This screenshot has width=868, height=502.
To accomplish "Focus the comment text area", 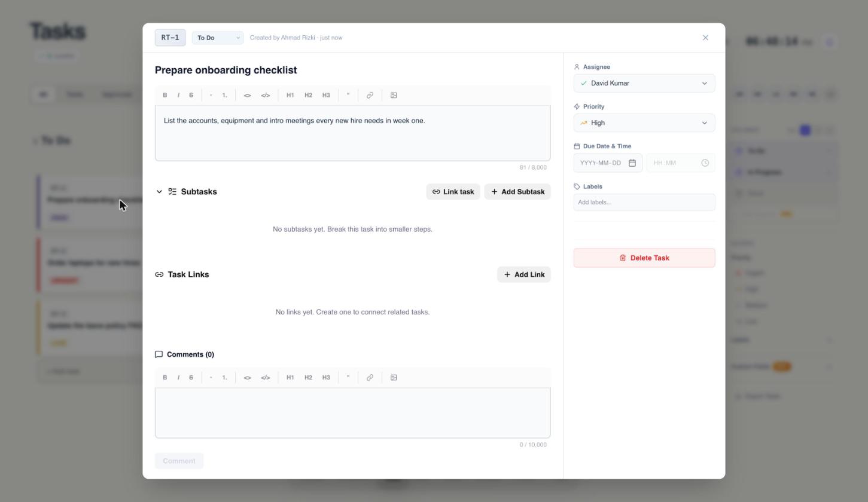I will [x=353, y=413].
